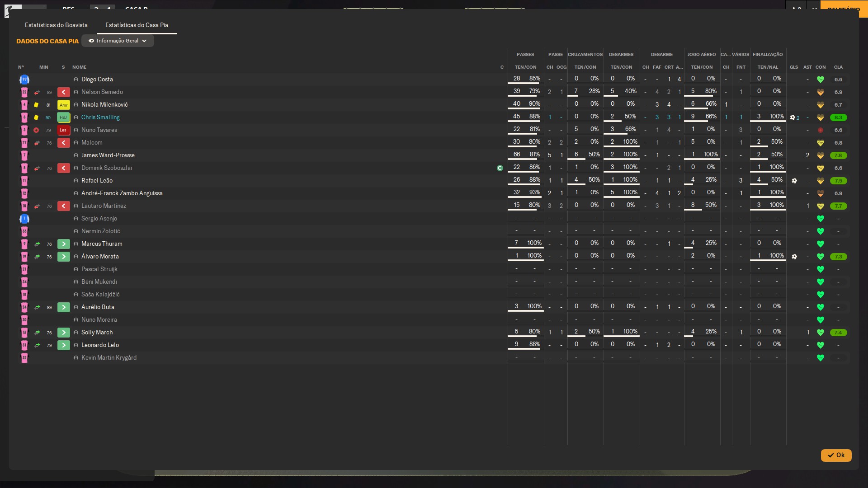The width and height of the screenshot is (868, 488).
Task: Click the DADOS DO CASA PIA heading
Action: [47, 41]
